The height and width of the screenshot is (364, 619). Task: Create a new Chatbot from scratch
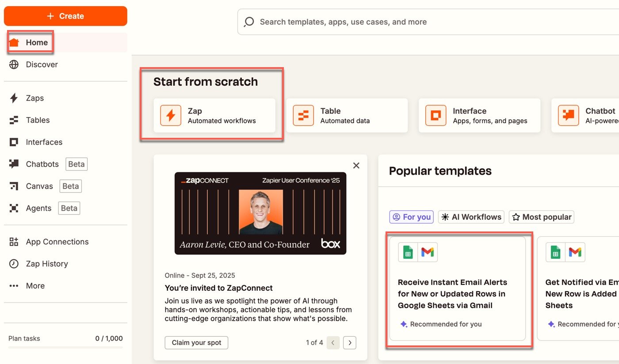585,115
